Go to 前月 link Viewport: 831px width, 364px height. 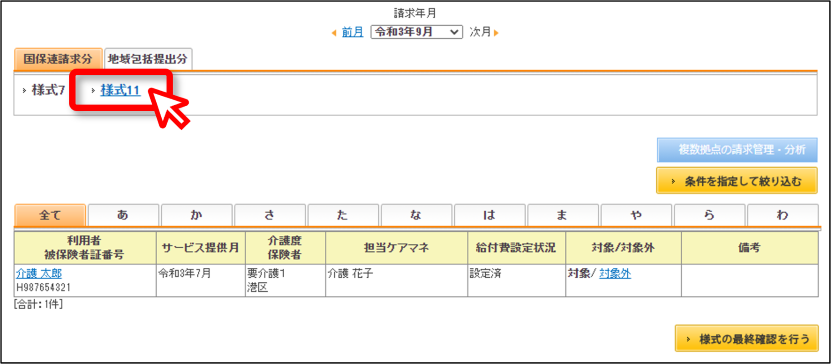click(x=352, y=32)
